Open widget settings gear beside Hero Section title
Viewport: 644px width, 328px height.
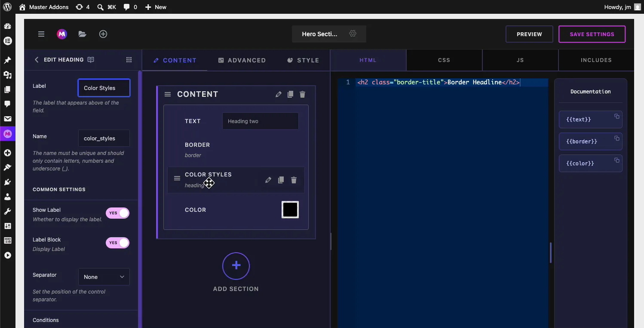pos(353,34)
